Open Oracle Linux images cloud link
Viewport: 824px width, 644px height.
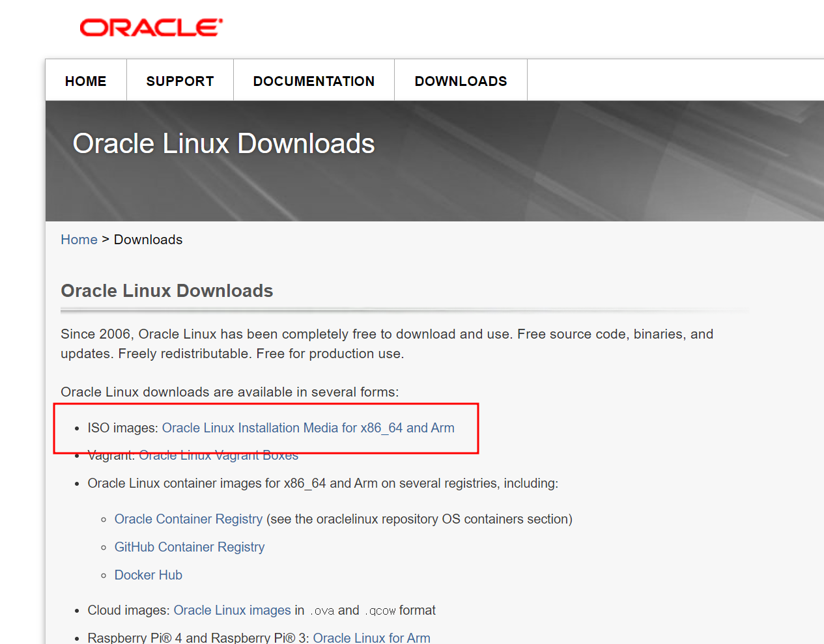coord(232,610)
